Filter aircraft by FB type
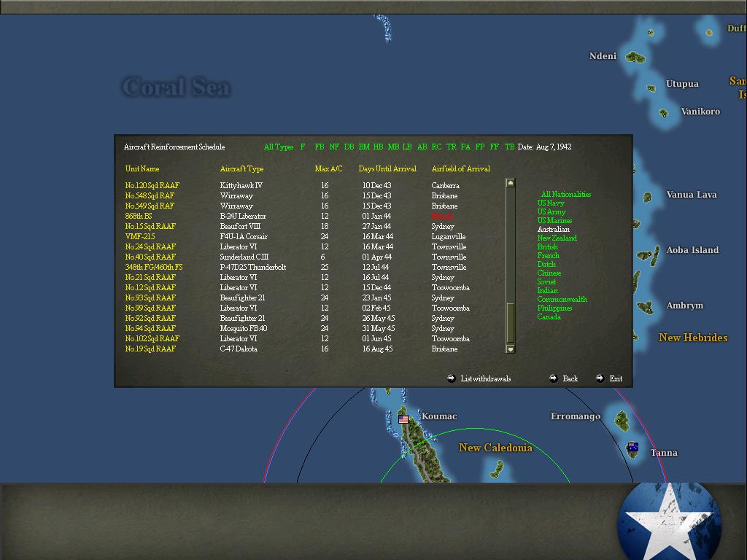Screen dimensions: 747x560 point(320,147)
